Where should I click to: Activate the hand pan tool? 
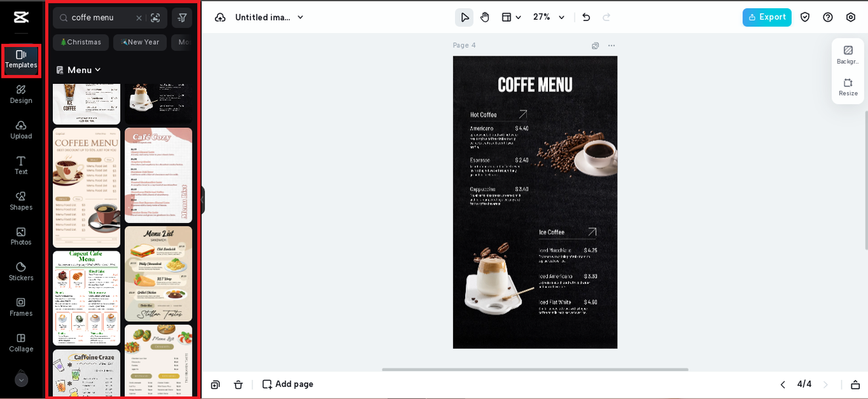click(x=485, y=18)
